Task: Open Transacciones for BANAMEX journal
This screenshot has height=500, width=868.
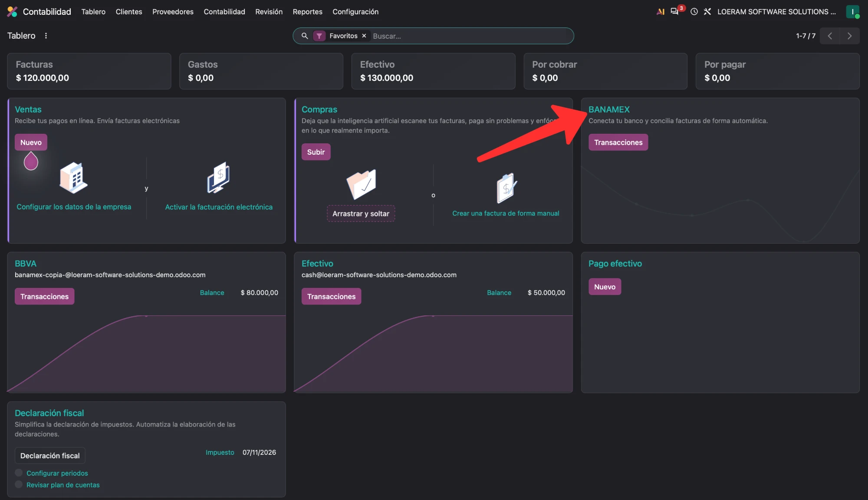Action: coord(618,142)
